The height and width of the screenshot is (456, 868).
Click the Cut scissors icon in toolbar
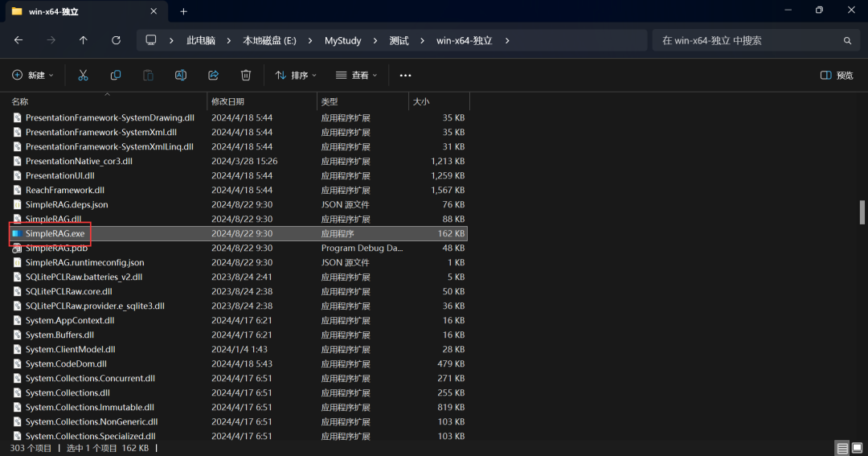pyautogui.click(x=83, y=75)
